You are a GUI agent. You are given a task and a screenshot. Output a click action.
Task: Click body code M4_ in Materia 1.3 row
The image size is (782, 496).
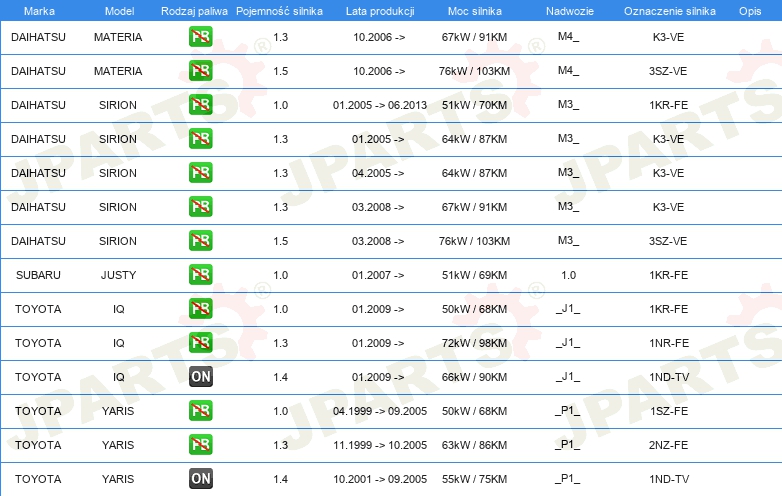(569, 36)
